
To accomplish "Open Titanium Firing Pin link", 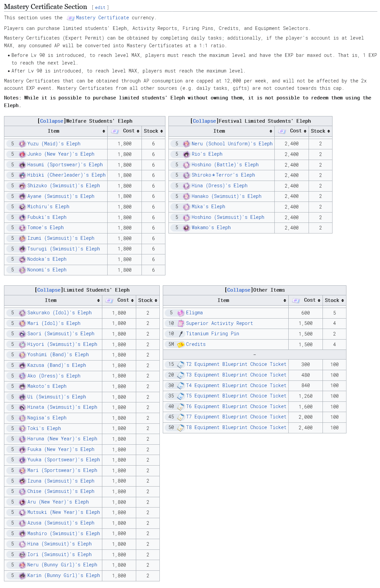I will click(x=213, y=334).
